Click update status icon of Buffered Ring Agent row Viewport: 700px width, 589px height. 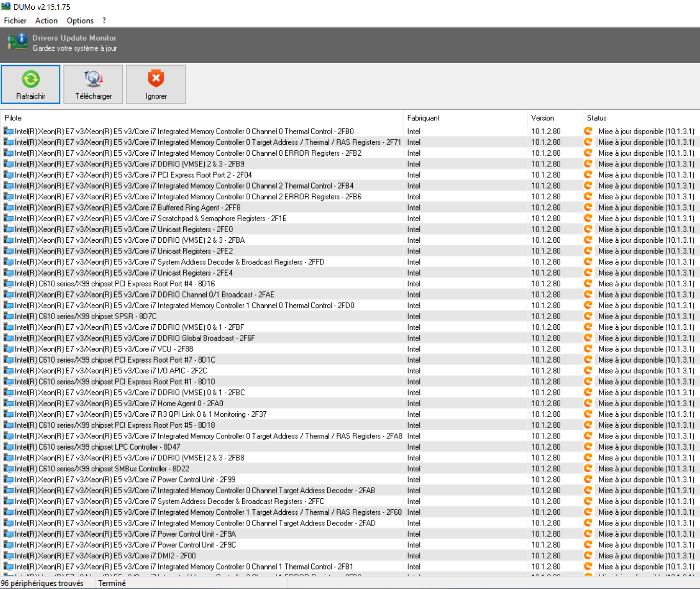click(x=588, y=207)
